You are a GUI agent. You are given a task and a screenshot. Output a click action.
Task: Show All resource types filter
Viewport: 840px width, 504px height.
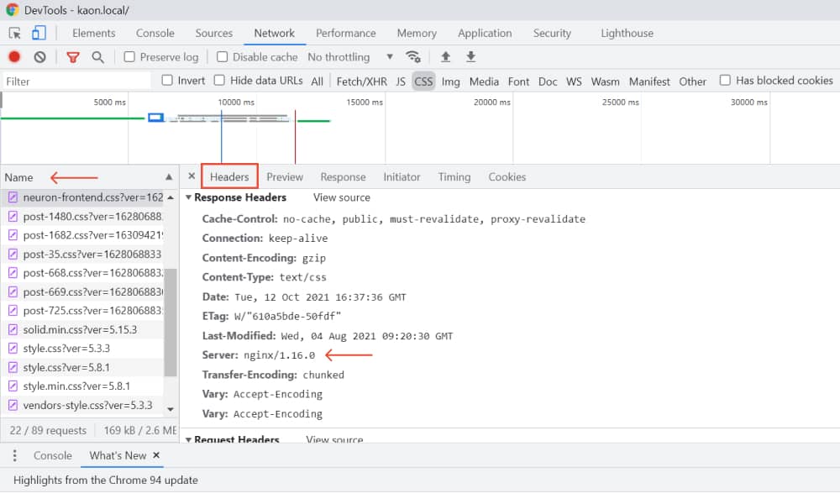(x=318, y=81)
